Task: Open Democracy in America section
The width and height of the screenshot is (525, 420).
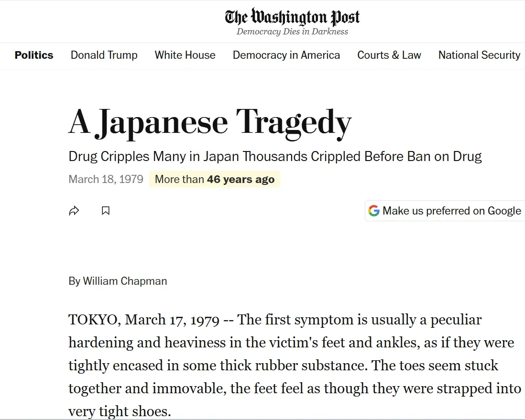Action: [x=286, y=55]
